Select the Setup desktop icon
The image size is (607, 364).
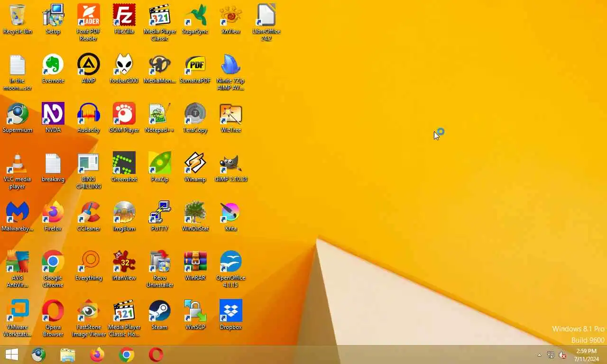pos(53,19)
